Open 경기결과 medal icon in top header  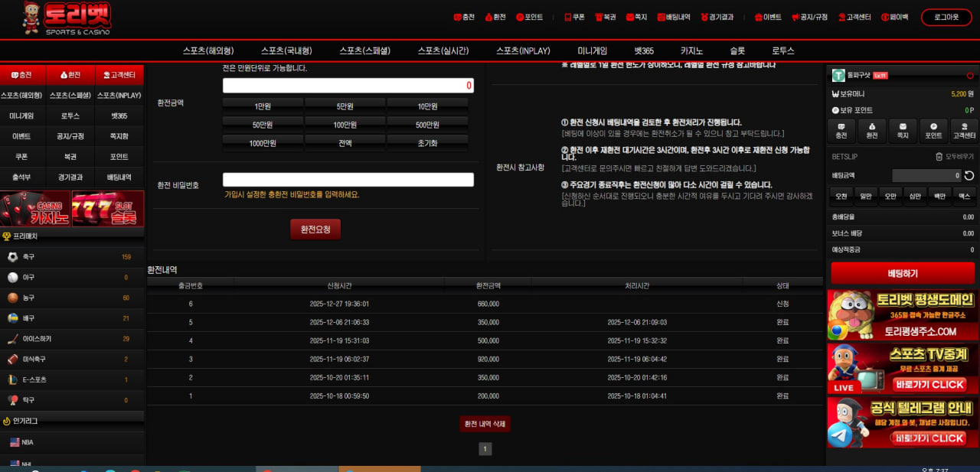point(704,17)
